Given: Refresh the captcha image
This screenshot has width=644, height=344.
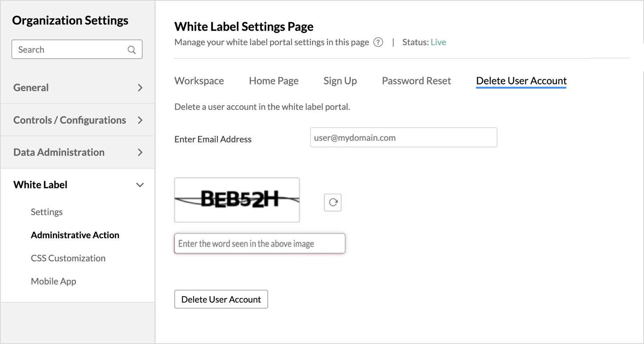Looking at the screenshot, I should click(x=333, y=202).
